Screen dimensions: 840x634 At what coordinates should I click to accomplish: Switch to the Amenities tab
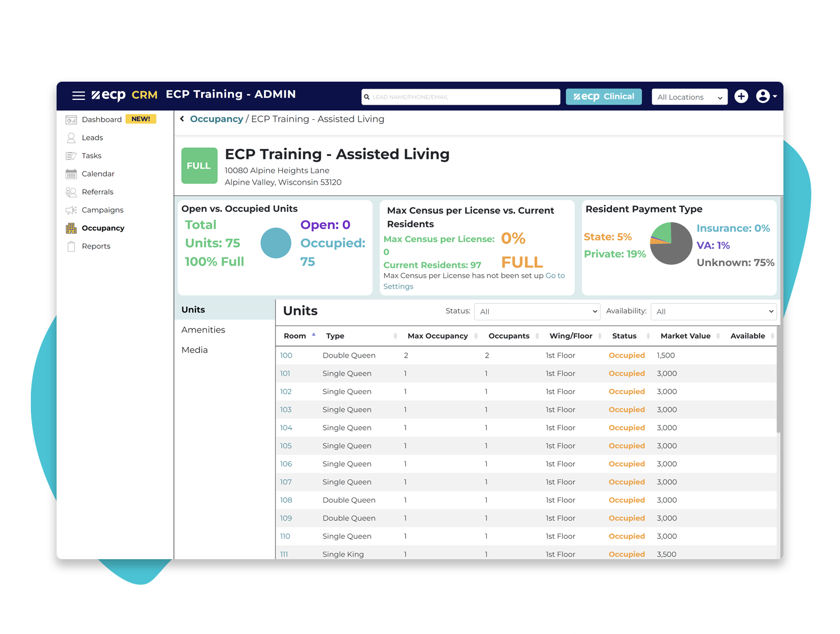point(203,330)
